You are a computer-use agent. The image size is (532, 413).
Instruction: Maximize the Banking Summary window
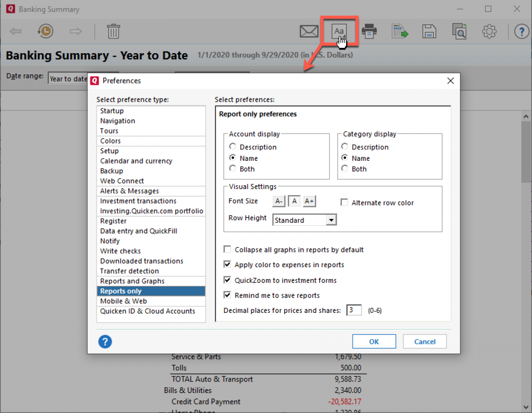coord(488,9)
